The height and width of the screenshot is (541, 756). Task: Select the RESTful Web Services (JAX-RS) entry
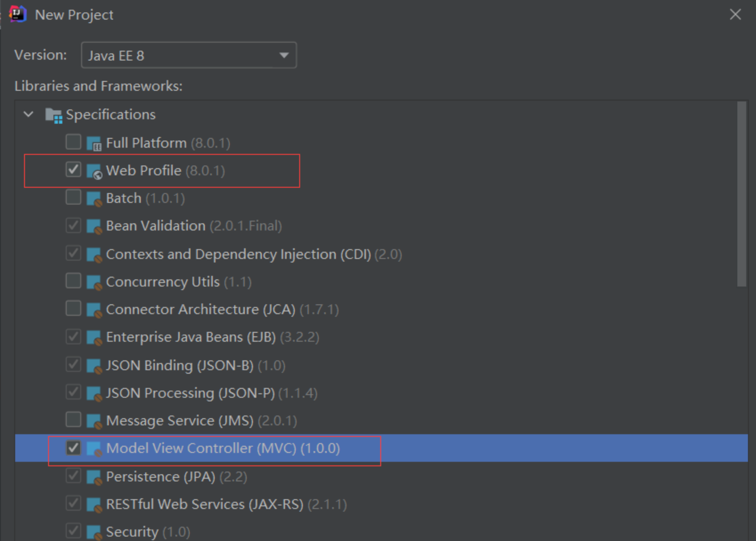(x=204, y=504)
